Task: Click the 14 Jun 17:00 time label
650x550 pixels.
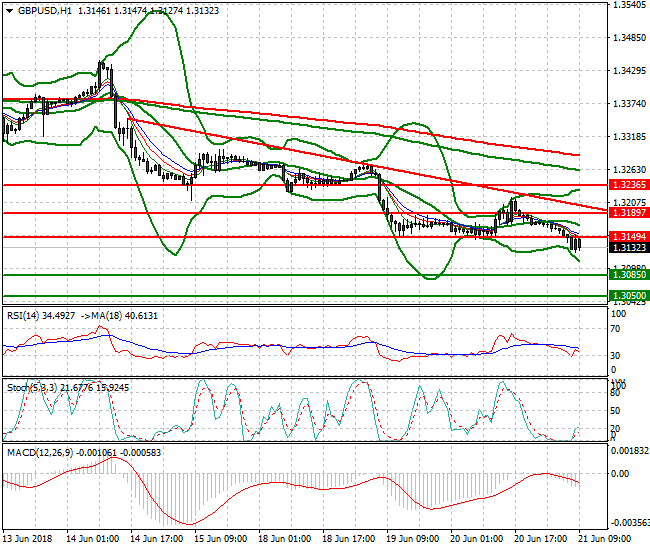Action: (156, 539)
